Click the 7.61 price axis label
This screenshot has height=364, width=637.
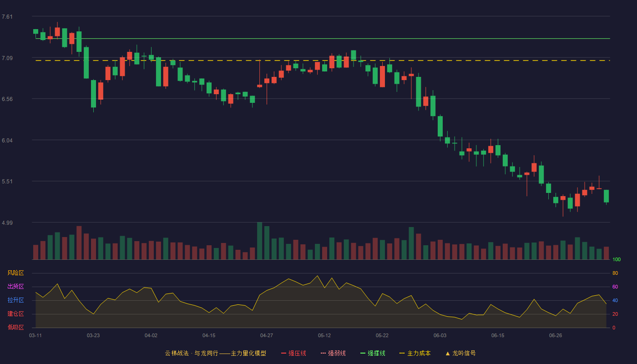tap(7, 17)
